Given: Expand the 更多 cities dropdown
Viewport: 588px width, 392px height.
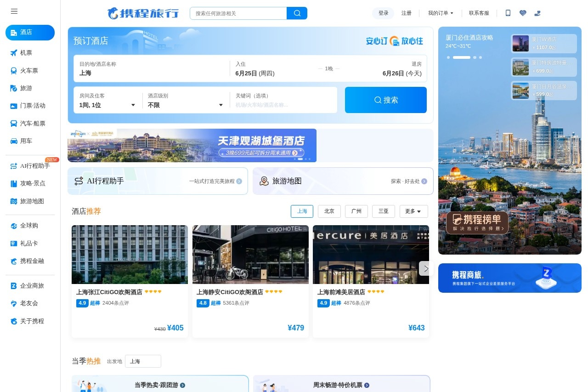Looking at the screenshot, I should pyautogui.click(x=413, y=211).
